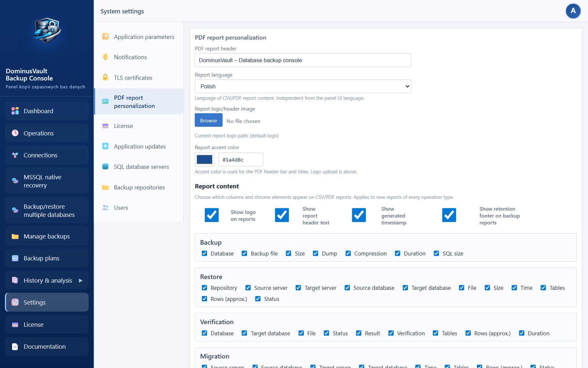Open PDF report personalization section
Image resolution: width=588 pixels, height=368 pixels.
click(139, 102)
